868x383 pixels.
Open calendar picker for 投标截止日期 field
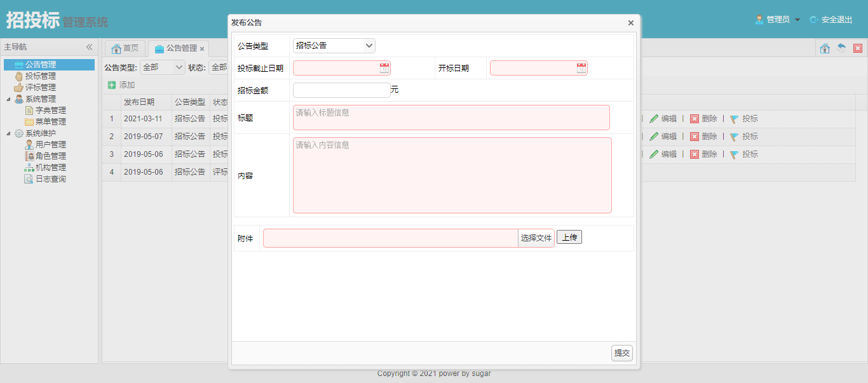pos(384,68)
